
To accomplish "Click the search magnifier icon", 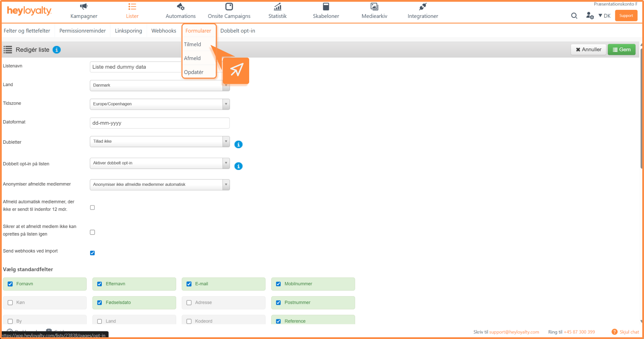I will (574, 15).
